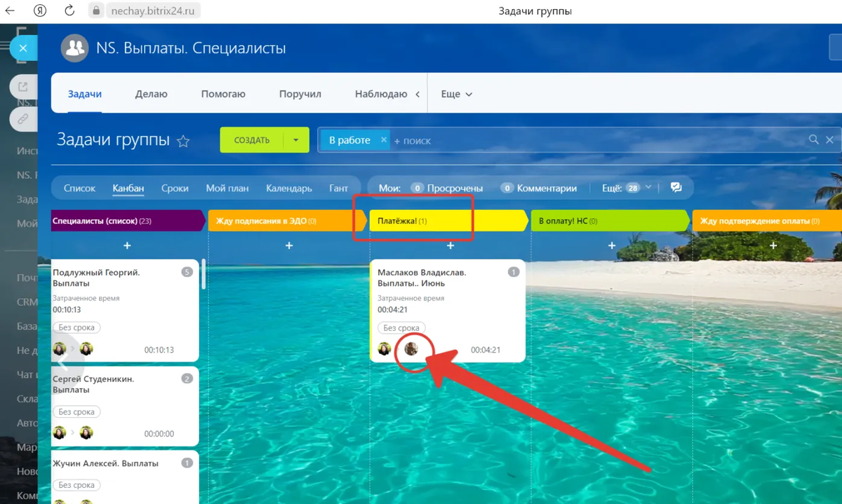Click the 00:00:00 timer on Студеникин card
This screenshot has width=842, height=504.
click(x=159, y=434)
